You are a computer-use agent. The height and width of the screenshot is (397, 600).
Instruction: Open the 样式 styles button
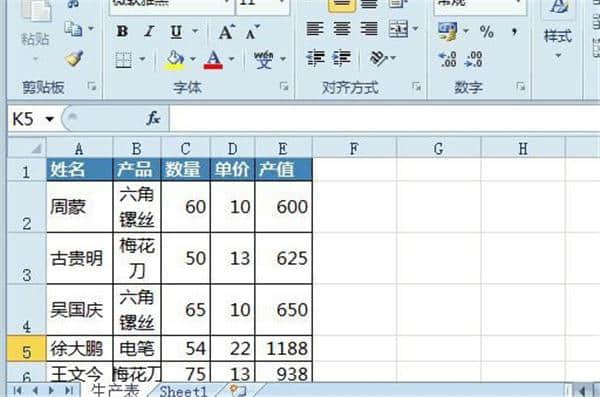click(558, 36)
